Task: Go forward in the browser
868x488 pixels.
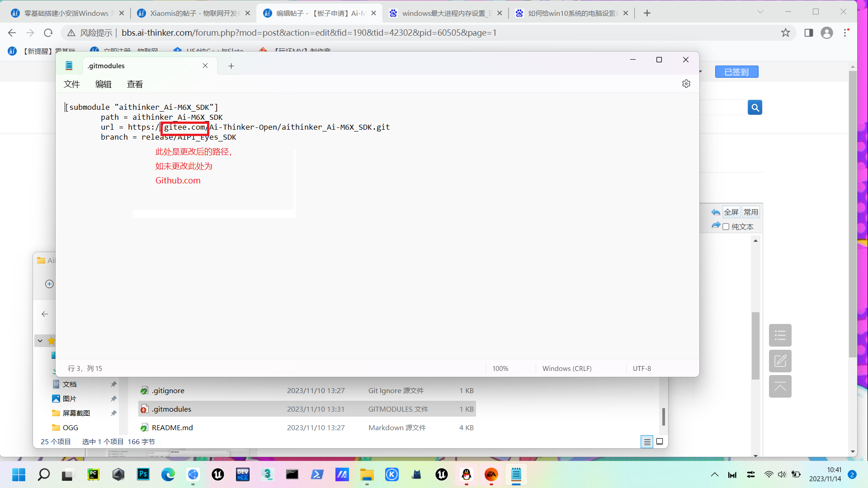Action: [x=30, y=33]
